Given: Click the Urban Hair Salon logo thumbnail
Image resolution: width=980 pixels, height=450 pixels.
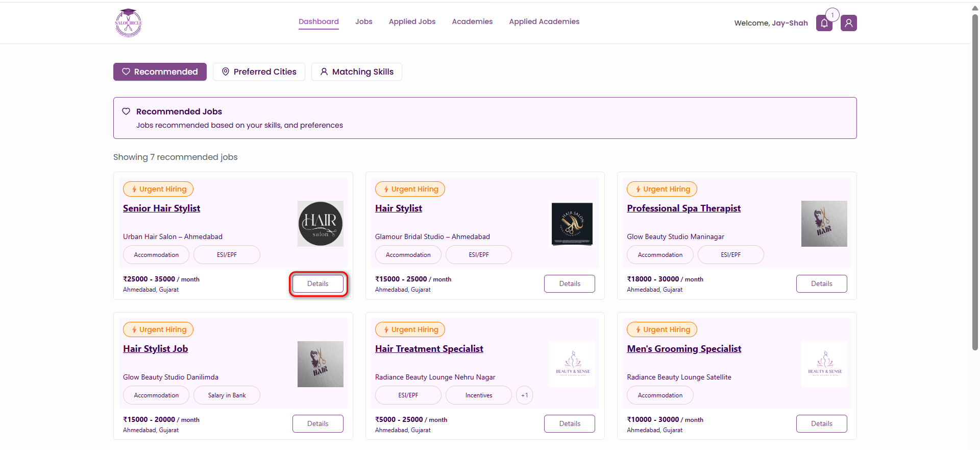Looking at the screenshot, I should tap(321, 224).
